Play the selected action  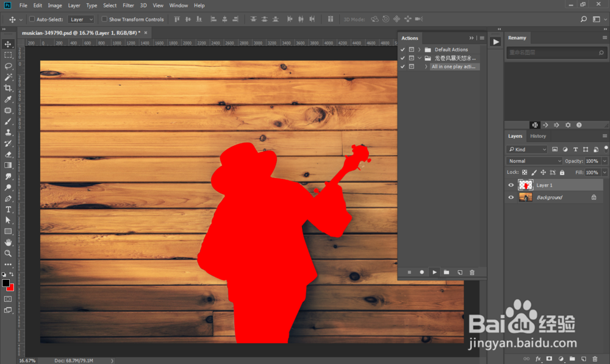434,272
